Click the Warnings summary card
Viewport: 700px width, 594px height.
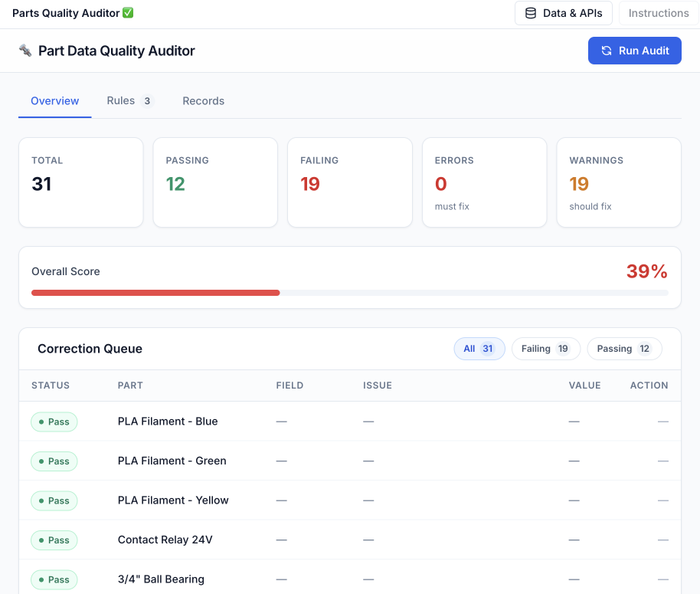(x=618, y=182)
